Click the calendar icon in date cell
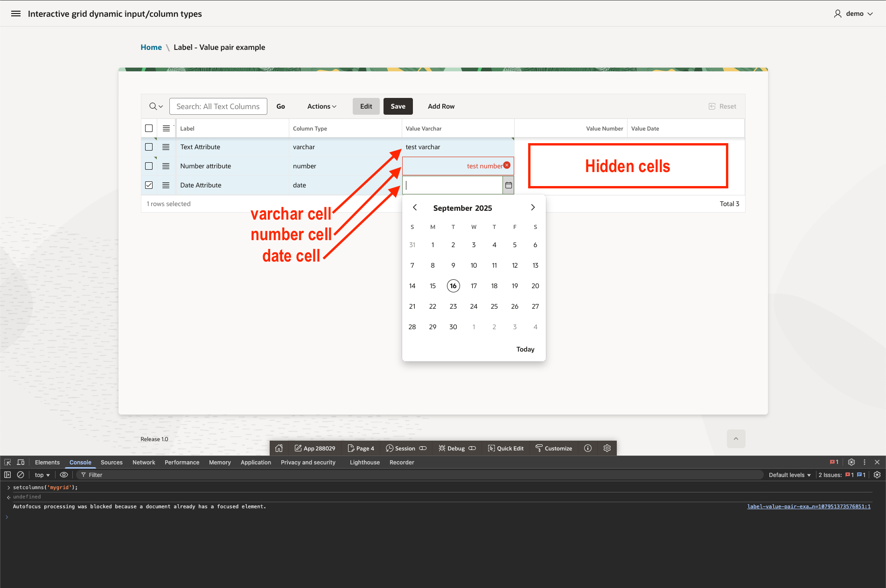This screenshot has height=588, width=886. click(x=509, y=185)
